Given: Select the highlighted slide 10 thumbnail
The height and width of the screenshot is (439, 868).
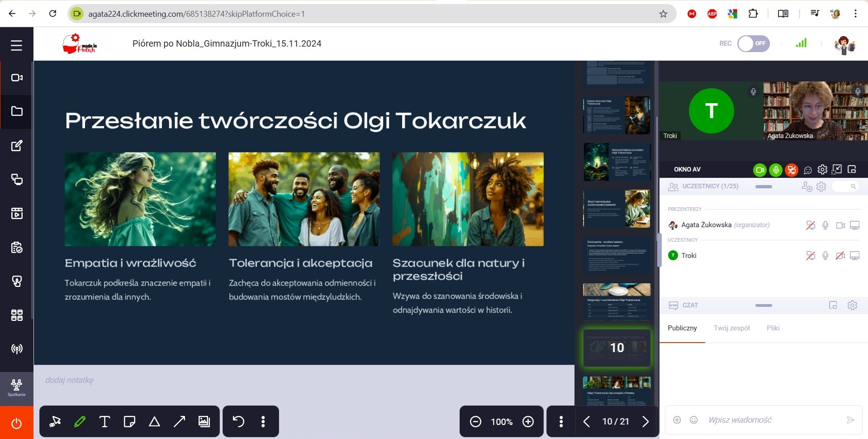Looking at the screenshot, I should click(x=617, y=348).
